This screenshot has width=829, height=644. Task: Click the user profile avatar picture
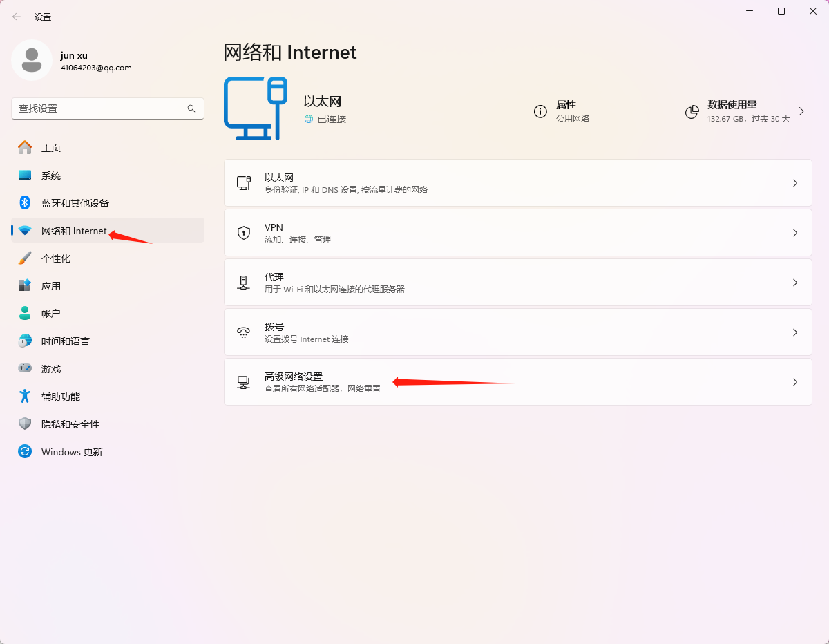(x=31, y=60)
